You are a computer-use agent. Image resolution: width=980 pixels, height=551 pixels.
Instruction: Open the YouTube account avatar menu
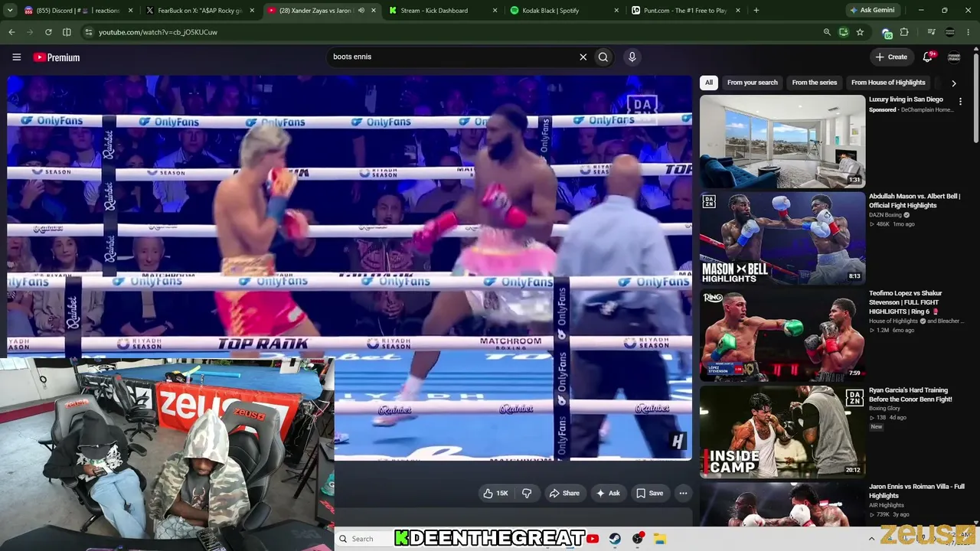[x=954, y=57]
